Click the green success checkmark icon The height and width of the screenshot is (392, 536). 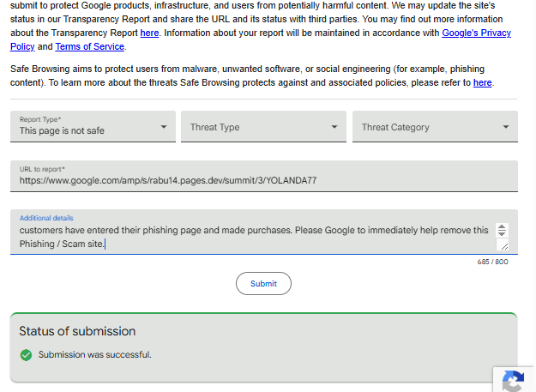click(x=26, y=355)
